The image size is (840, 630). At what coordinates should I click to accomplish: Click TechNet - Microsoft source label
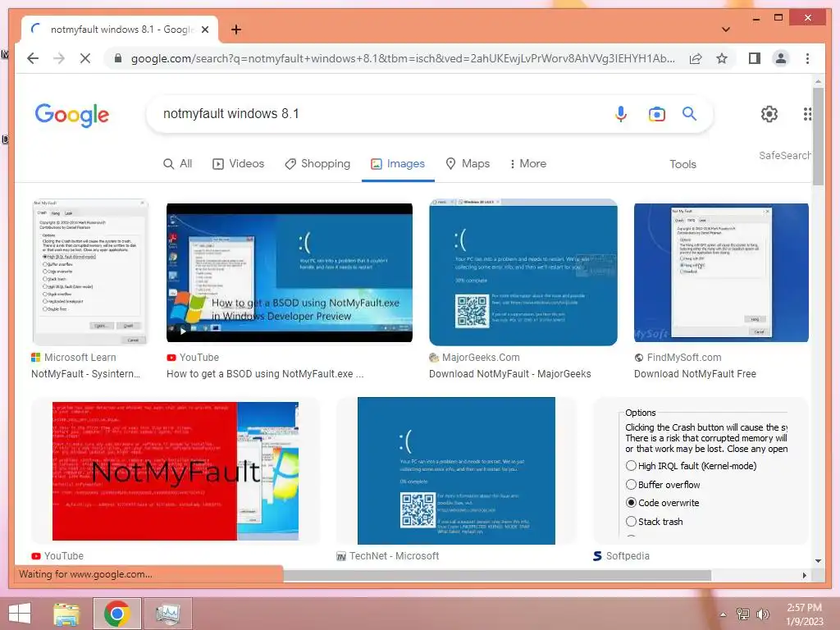point(395,556)
